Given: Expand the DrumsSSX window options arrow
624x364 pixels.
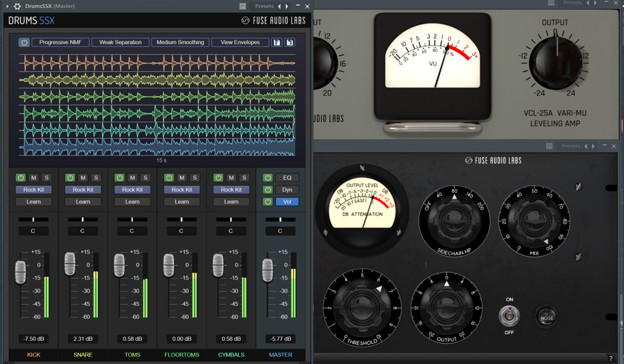Looking at the screenshot, I should coord(7,6).
